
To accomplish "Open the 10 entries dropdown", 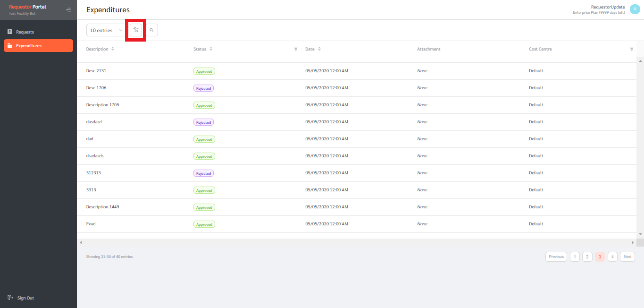I will point(106,30).
